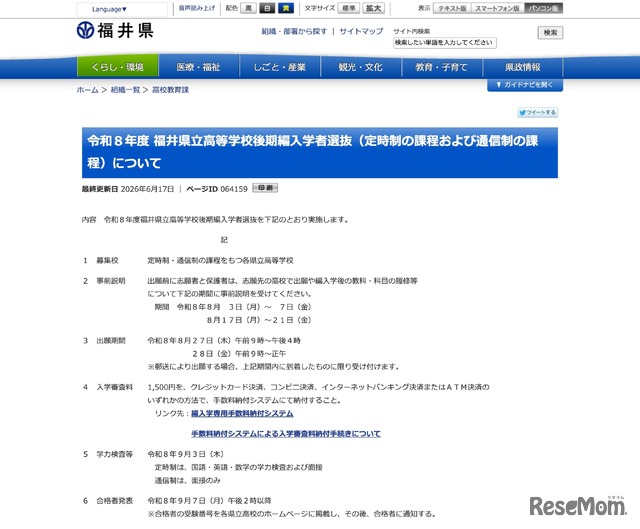Click the 出願期間 row label
This screenshot has height=529, width=640.
[111, 340]
